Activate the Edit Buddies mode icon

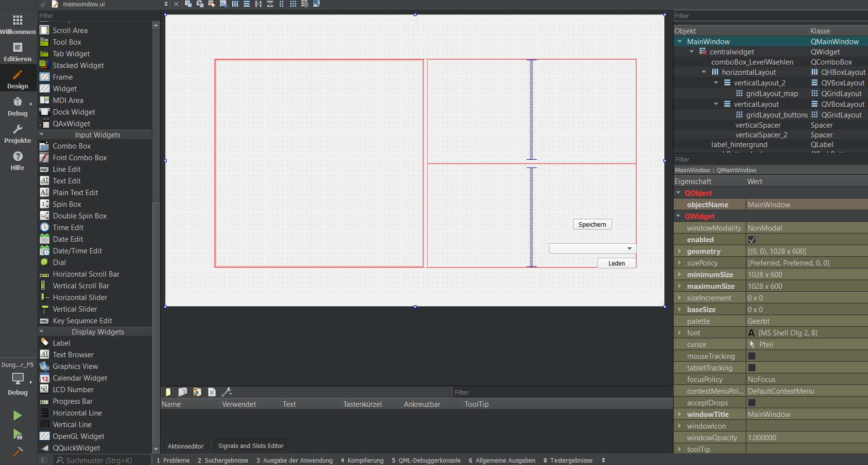tap(211, 4)
